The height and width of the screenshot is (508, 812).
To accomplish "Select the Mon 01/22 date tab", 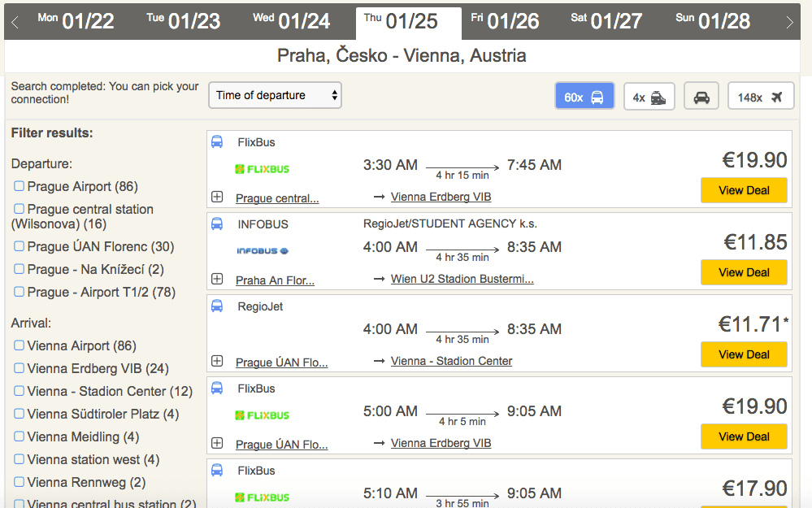I will point(76,21).
